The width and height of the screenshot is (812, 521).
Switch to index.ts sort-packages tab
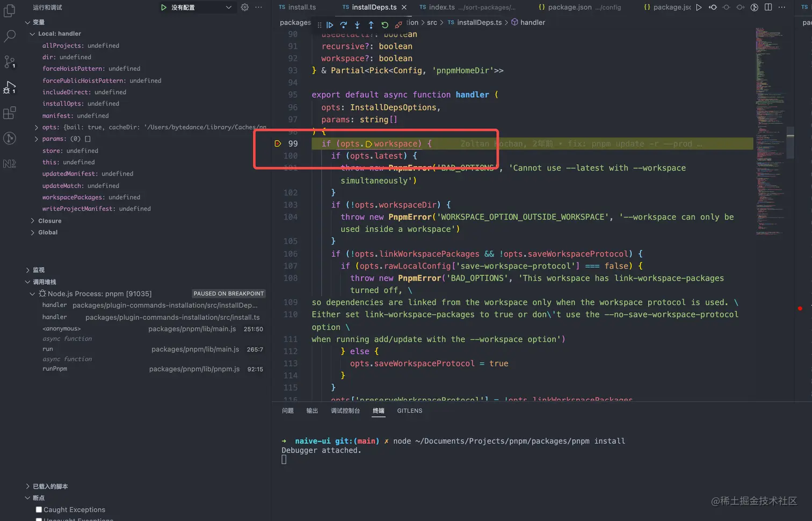467,8
